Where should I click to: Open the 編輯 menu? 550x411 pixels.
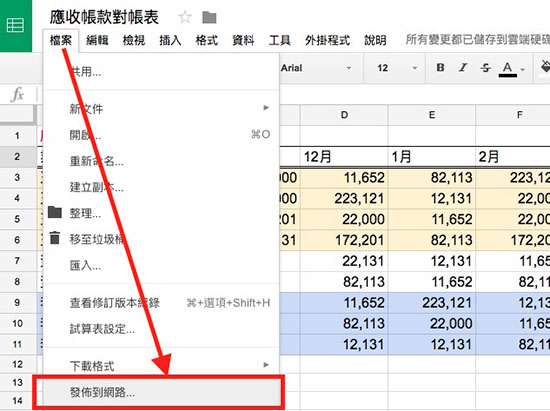tap(97, 40)
